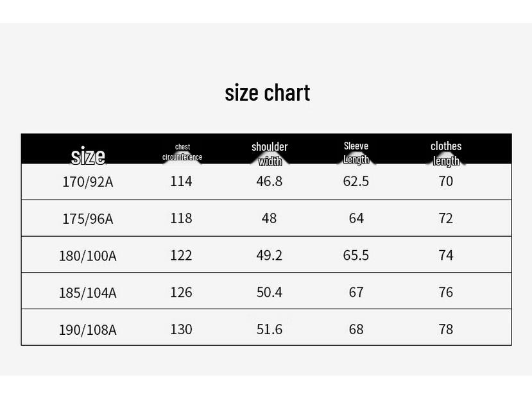Click sleeve length value 65.5
This screenshot has width=532, height=399.
click(x=356, y=255)
